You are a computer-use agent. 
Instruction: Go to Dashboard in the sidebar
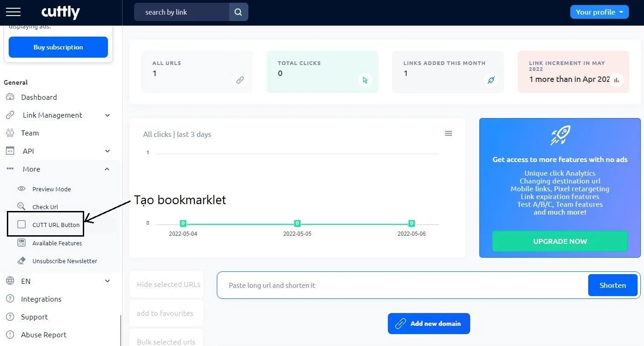click(x=39, y=97)
